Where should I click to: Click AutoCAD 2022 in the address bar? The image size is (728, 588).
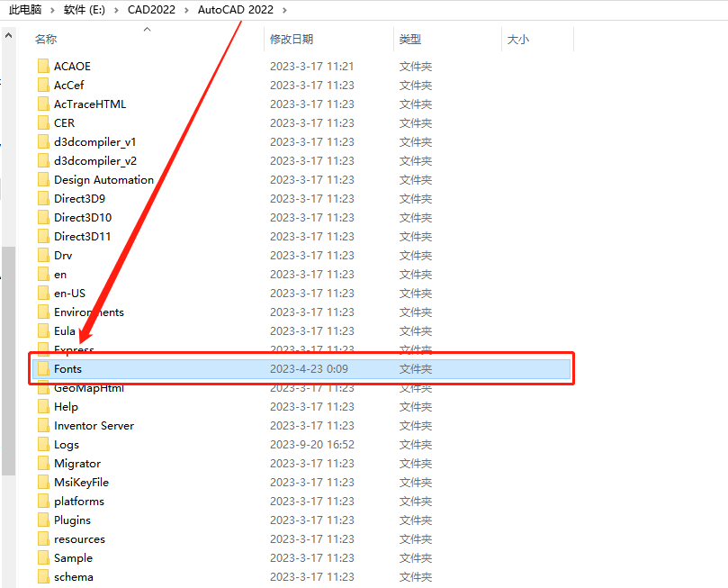tap(236, 10)
